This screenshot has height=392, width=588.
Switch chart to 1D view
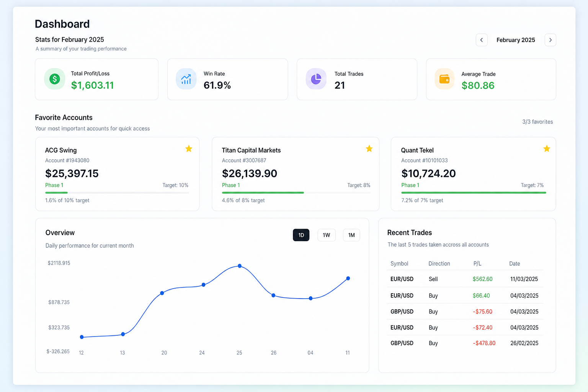(301, 235)
